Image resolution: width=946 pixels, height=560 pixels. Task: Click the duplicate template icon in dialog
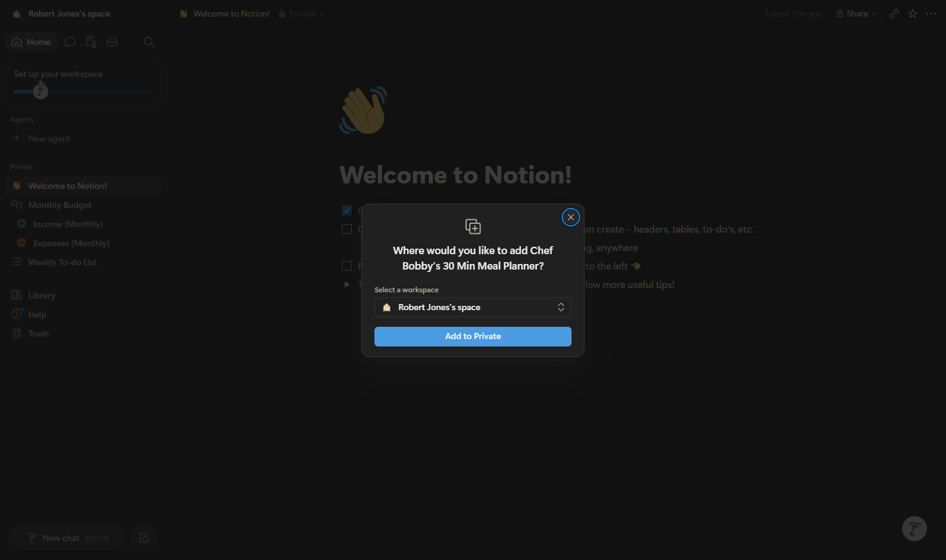coord(473,226)
